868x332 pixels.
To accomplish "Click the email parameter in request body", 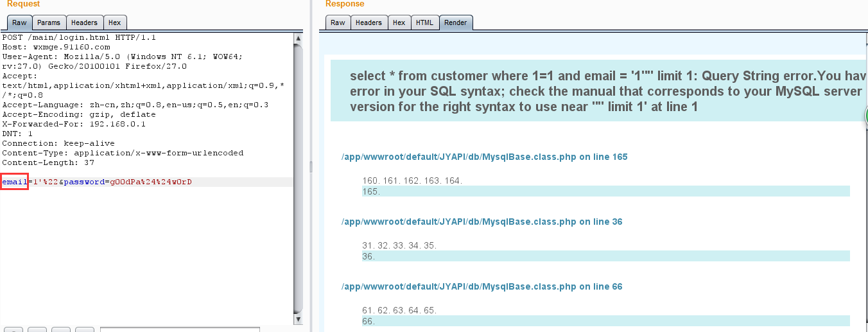I will tap(14, 182).
